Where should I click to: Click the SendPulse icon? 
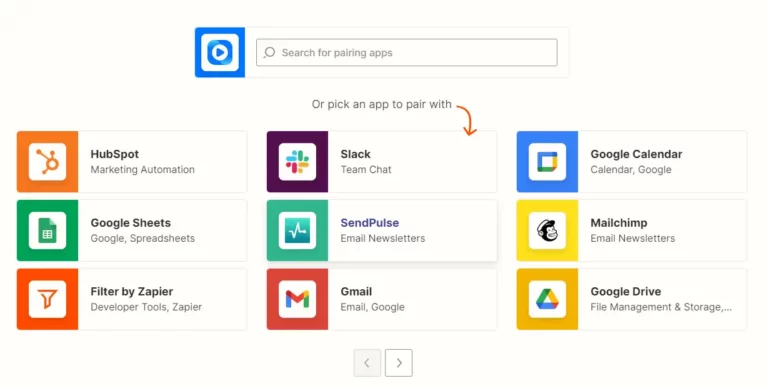(x=297, y=230)
